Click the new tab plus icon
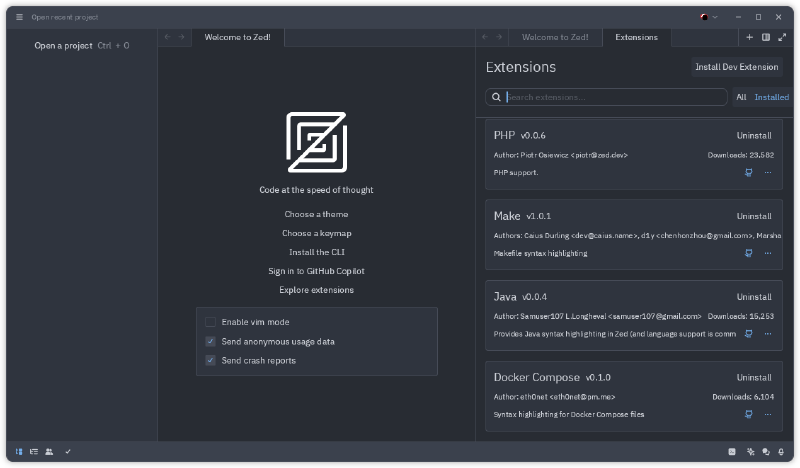Image resolution: width=800 pixels, height=468 pixels. click(750, 37)
